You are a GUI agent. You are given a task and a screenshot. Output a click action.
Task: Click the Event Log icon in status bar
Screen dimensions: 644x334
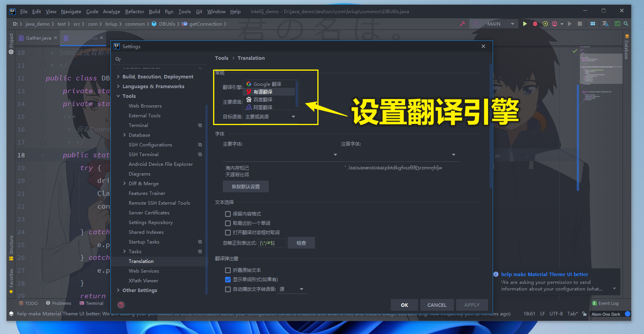pyautogui.click(x=595, y=303)
